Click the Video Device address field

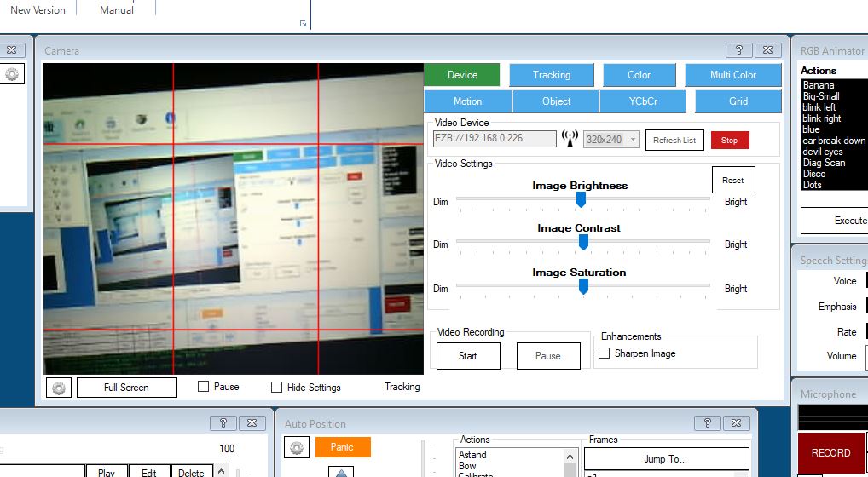coord(495,139)
